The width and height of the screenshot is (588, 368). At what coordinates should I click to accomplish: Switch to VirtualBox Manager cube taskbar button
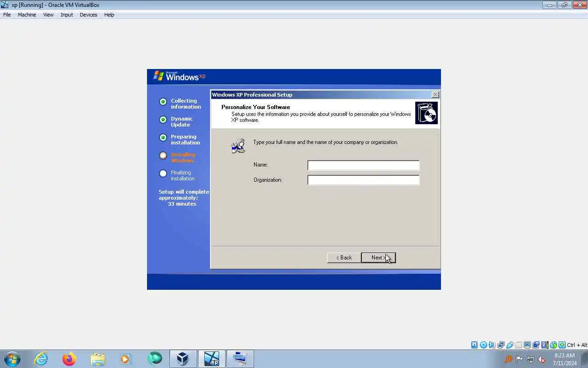coord(183,359)
